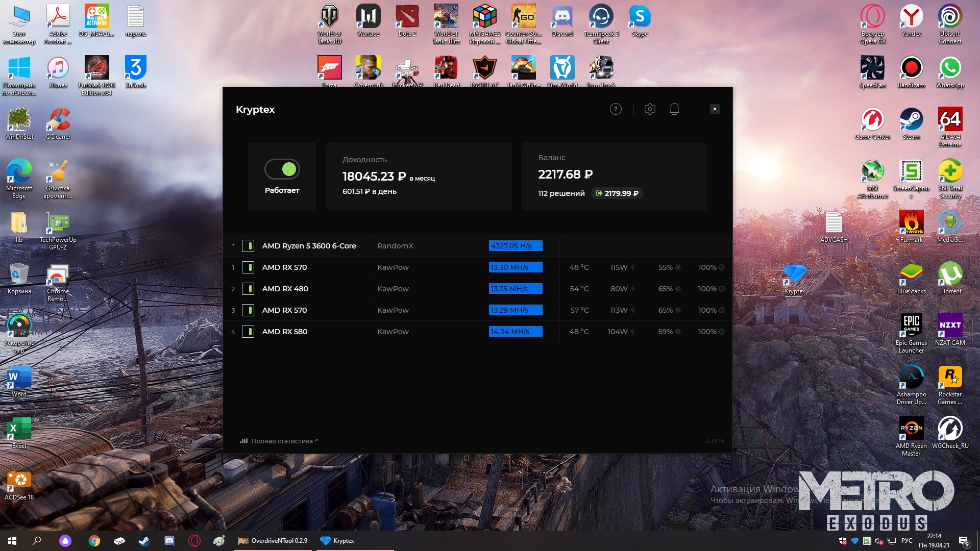This screenshot has height=551, width=980.
Task: Click 100% info icon on first RX 570
Action: (722, 267)
